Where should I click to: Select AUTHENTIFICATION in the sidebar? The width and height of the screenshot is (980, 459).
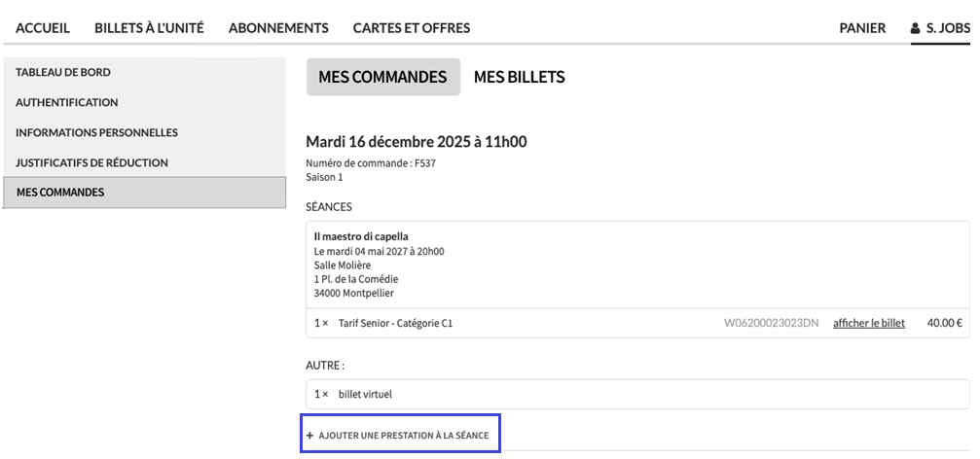[67, 102]
